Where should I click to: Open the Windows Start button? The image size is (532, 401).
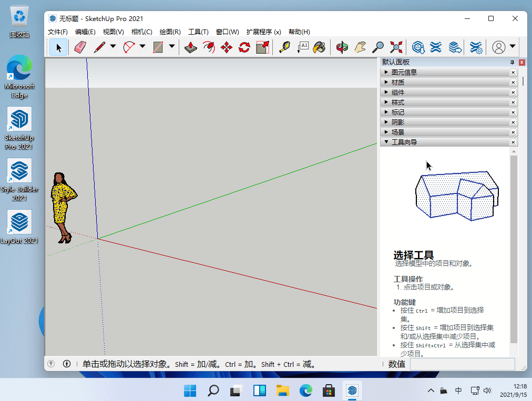click(190, 390)
